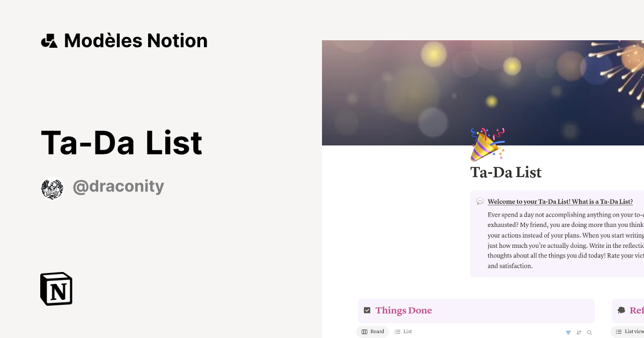This screenshot has height=338, width=644.
Task: Click the @draconity profile link
Action: (x=118, y=186)
